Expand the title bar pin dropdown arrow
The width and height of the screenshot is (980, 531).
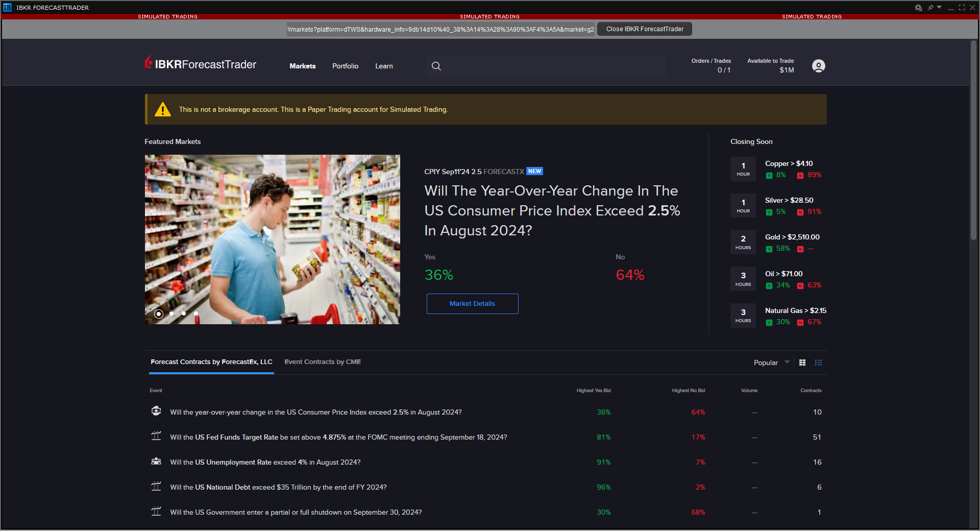pos(939,7)
